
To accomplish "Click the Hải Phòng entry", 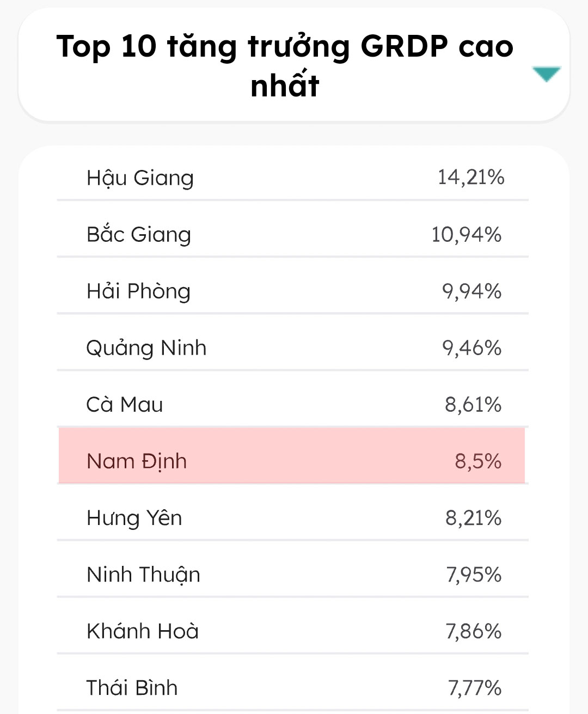I will pos(138,291).
